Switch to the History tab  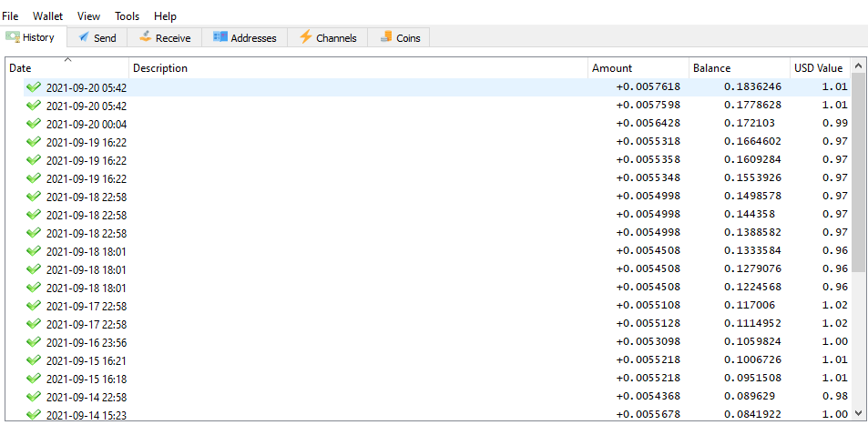click(x=33, y=37)
